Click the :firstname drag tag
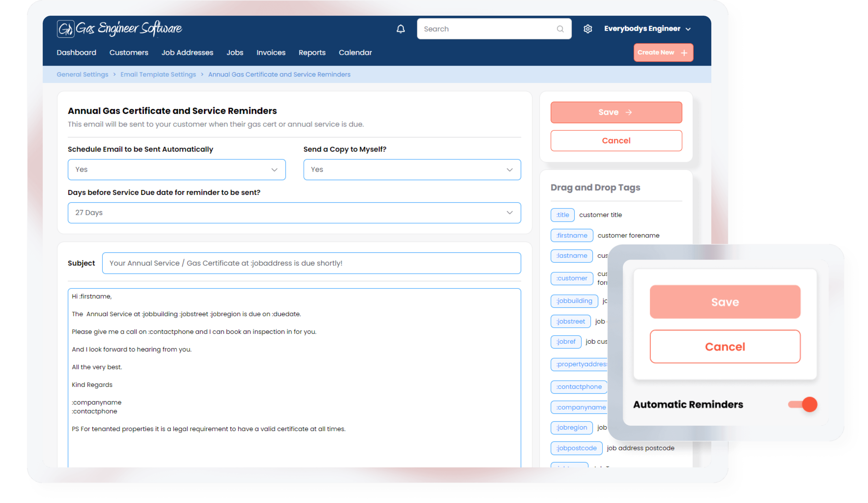This screenshot has width=868, height=503. click(x=571, y=236)
